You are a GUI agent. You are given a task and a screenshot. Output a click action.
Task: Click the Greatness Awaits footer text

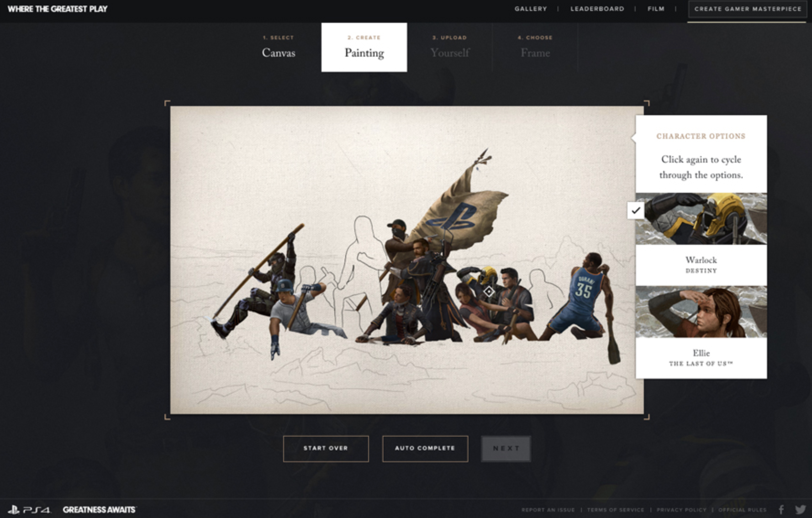(x=99, y=509)
